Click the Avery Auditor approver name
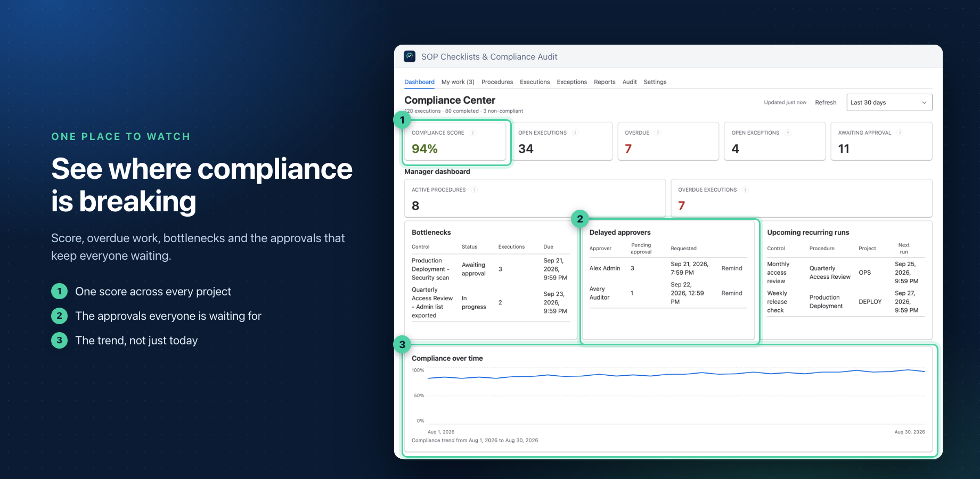The height and width of the screenshot is (479, 980). pyautogui.click(x=599, y=293)
